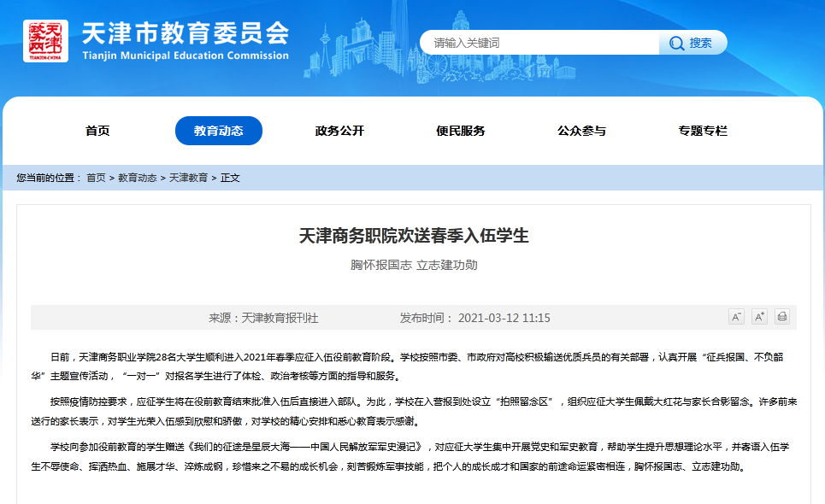This screenshot has height=504, width=825.
Task: Open the 政务公开 menu item
Action: tap(339, 131)
